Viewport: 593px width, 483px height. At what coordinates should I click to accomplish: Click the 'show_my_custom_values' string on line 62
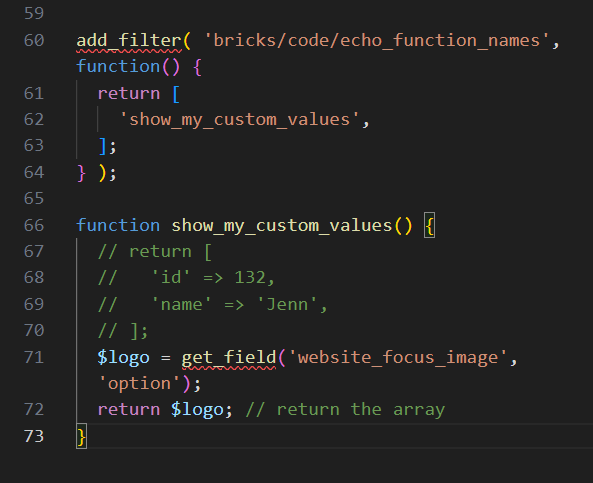(239, 120)
